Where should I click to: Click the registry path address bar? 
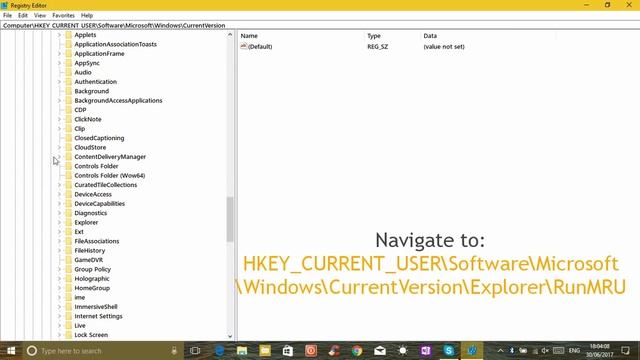pos(320,25)
